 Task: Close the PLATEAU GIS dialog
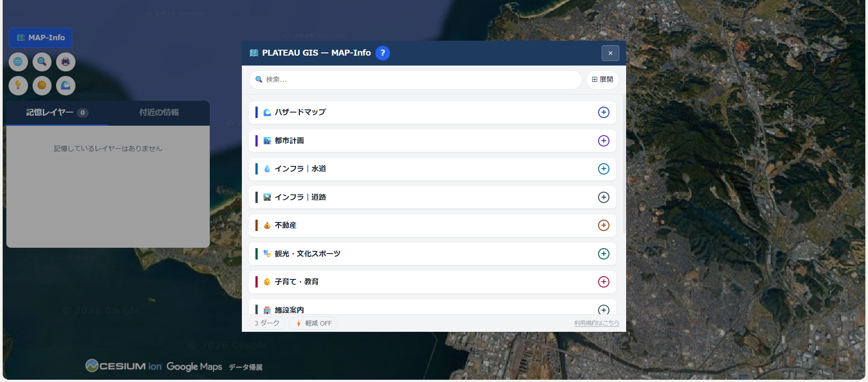tap(610, 53)
